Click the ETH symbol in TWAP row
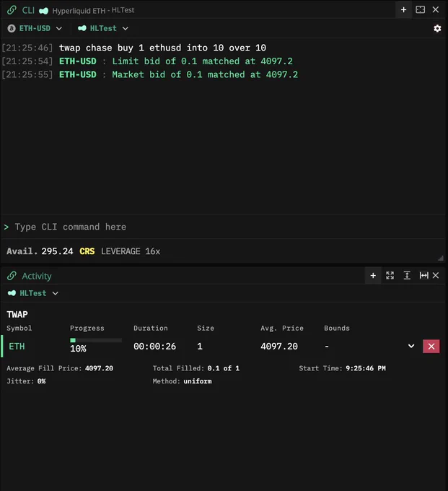The height and width of the screenshot is (491, 448). coord(17,347)
